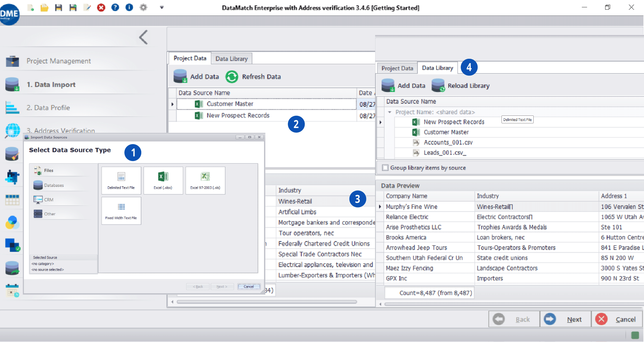644x342 pixels.
Task: Click the green status indicator in status bar
Action: pos(635,335)
